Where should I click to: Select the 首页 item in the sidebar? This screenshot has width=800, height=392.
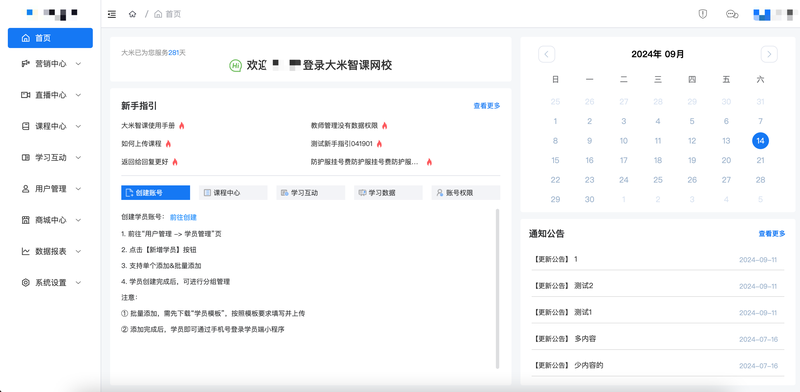[x=51, y=38]
